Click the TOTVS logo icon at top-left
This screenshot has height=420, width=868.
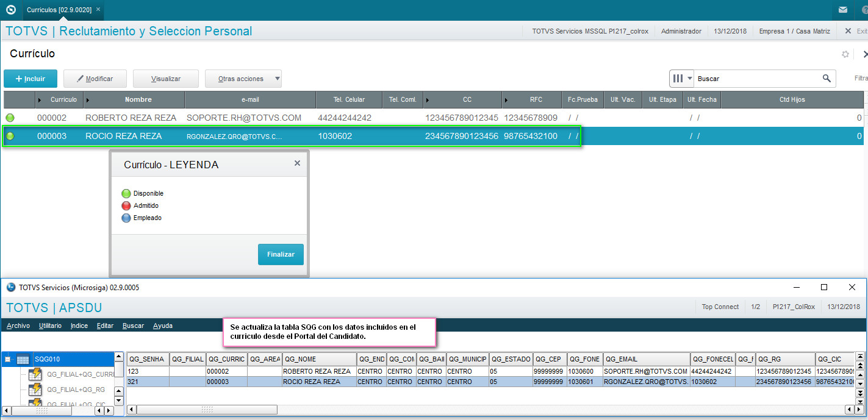[10, 10]
